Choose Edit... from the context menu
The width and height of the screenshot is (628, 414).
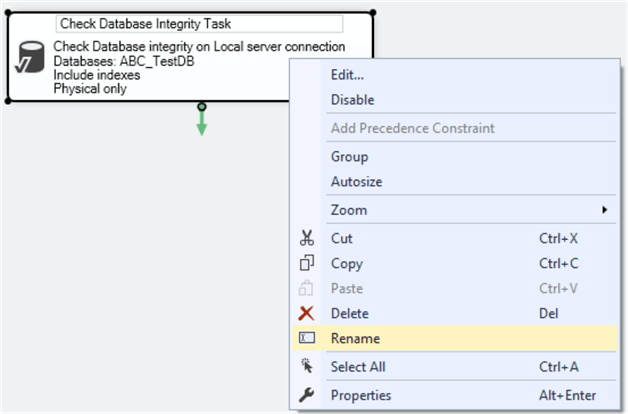(x=347, y=75)
